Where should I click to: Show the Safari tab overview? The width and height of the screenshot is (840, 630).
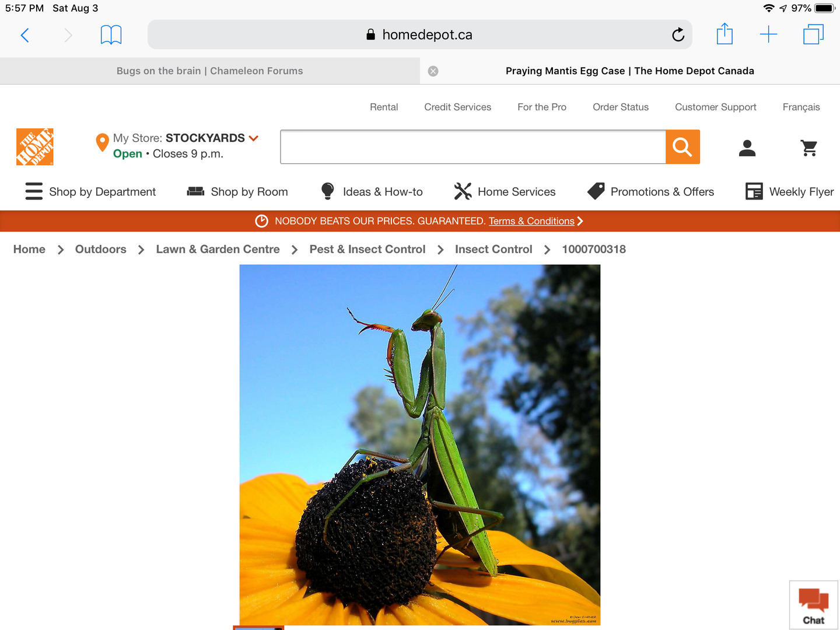(813, 34)
